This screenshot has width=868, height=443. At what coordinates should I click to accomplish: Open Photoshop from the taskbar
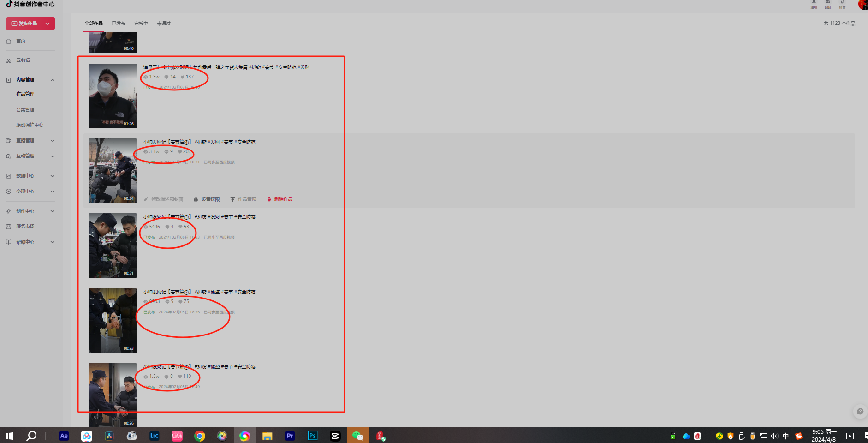tap(313, 436)
